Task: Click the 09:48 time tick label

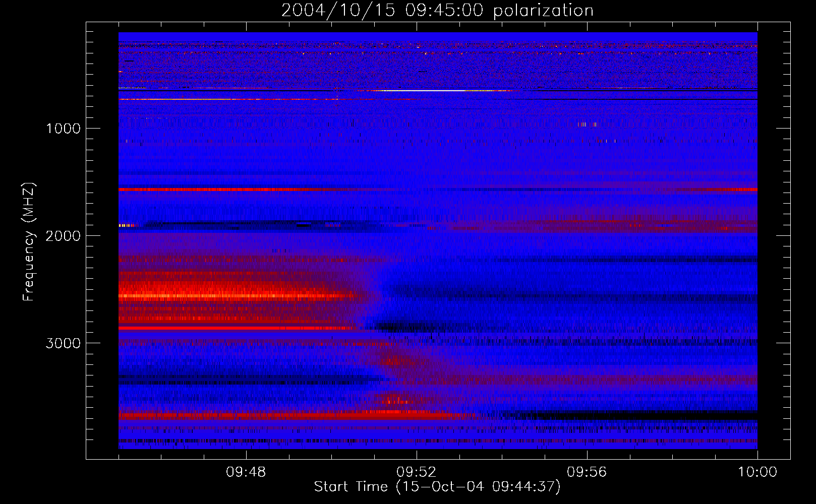Action: [246, 472]
